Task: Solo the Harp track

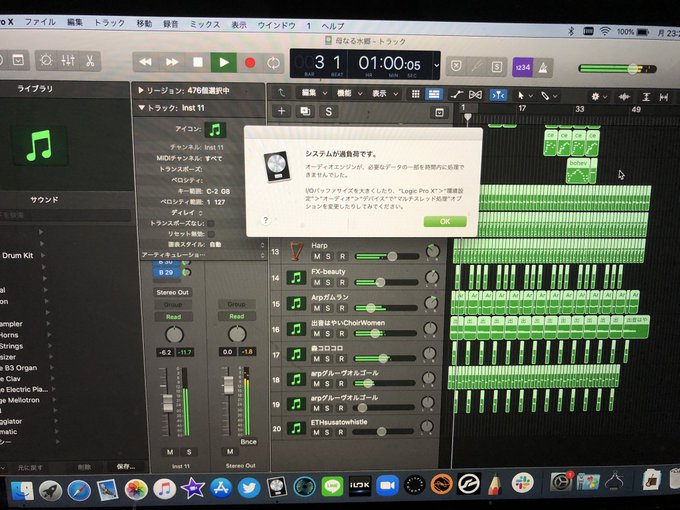Action: click(328, 256)
